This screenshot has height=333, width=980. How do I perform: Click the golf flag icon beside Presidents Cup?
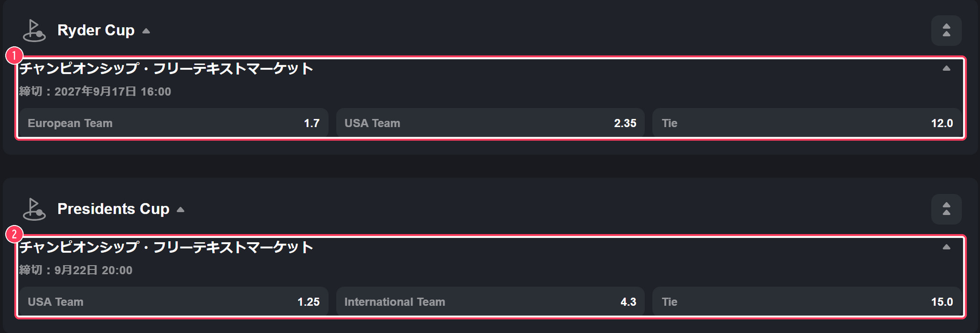[34, 209]
